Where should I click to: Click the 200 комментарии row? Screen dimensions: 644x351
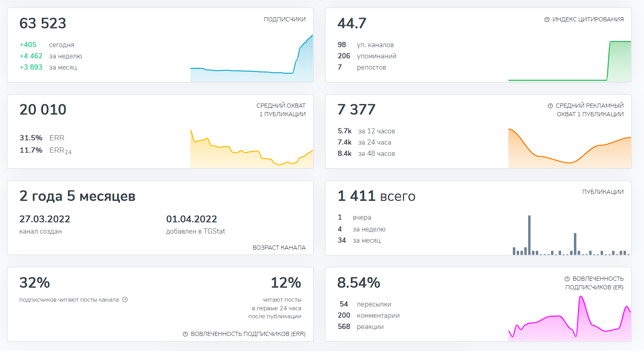368,316
